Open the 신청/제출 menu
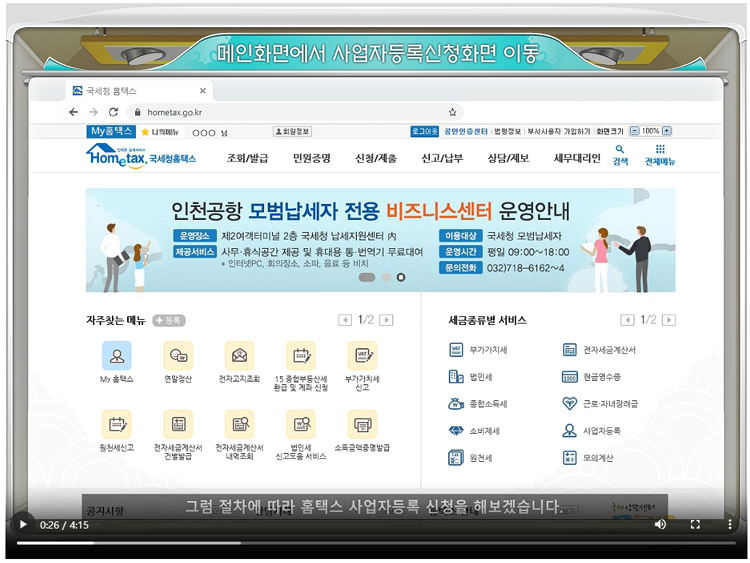Viewport: 750px width, 563px height. pyautogui.click(x=376, y=158)
